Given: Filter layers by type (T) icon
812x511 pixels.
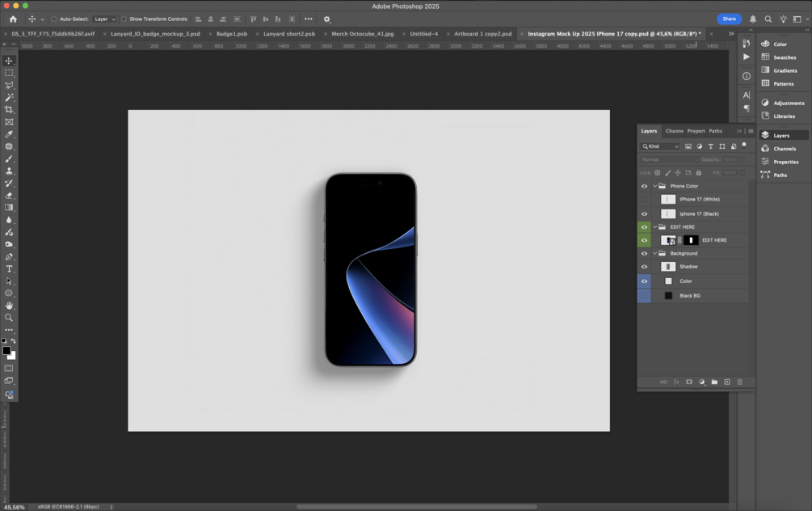Looking at the screenshot, I should [x=710, y=146].
